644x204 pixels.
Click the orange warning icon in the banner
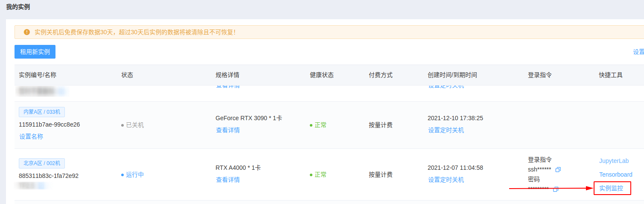click(x=27, y=32)
